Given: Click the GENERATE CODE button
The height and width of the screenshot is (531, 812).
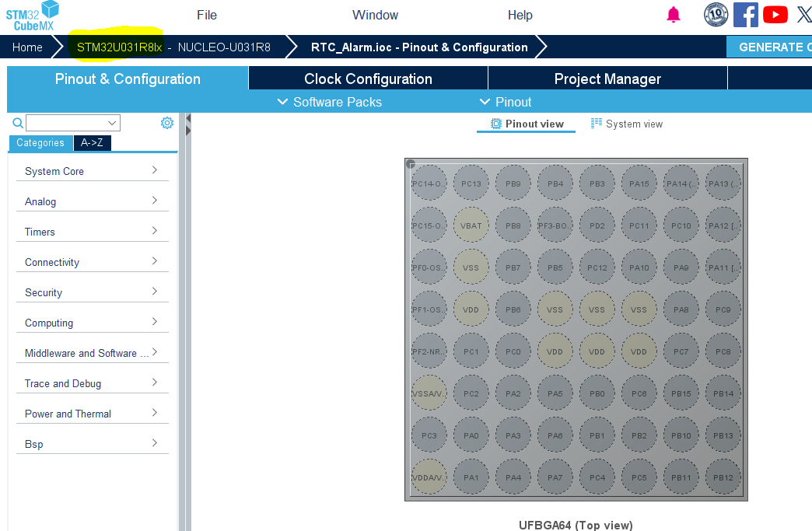Looking at the screenshot, I should pos(776,47).
